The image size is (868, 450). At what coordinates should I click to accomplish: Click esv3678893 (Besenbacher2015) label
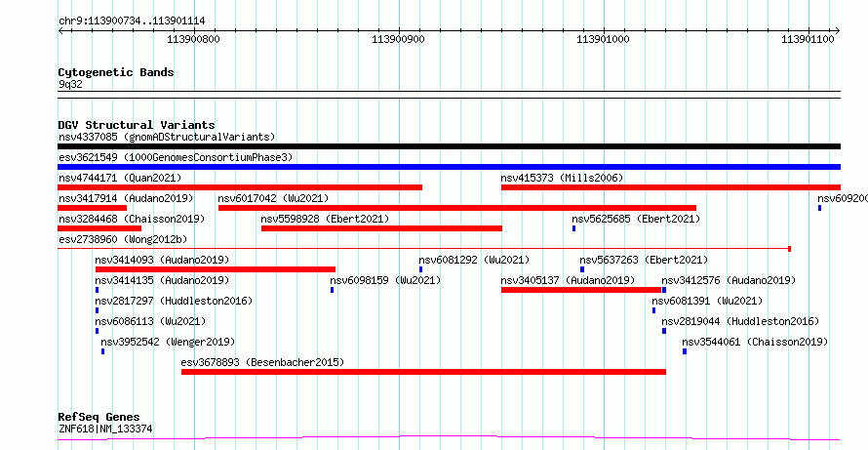pyautogui.click(x=263, y=362)
